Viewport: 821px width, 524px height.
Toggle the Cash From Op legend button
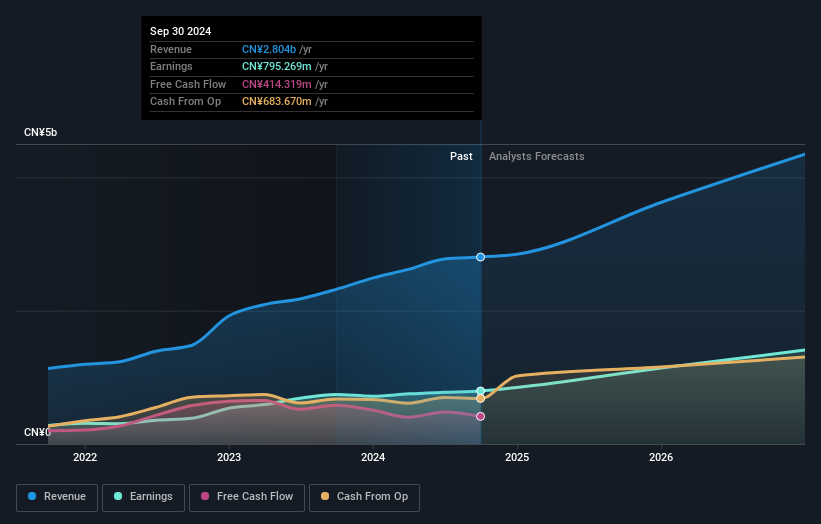[x=364, y=497]
